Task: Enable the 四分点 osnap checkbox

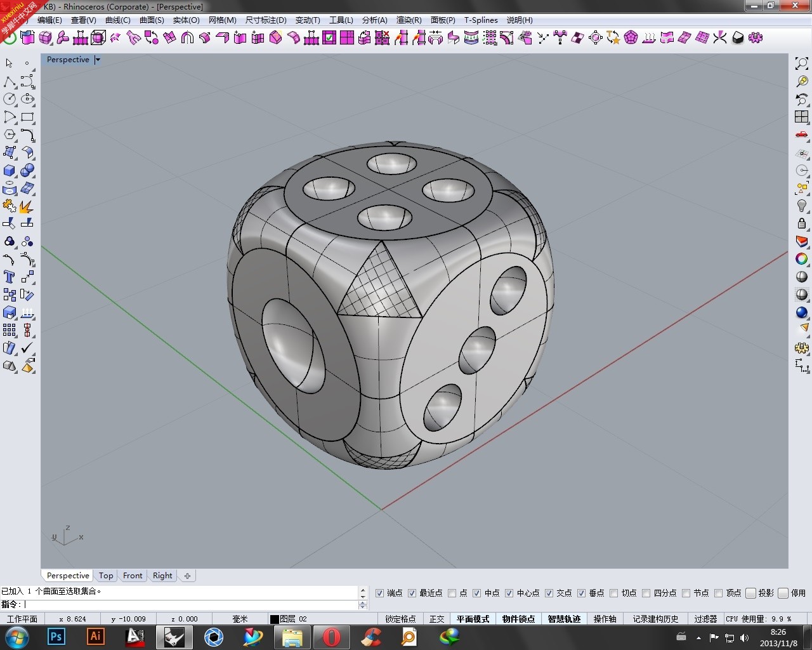Action: (x=646, y=593)
